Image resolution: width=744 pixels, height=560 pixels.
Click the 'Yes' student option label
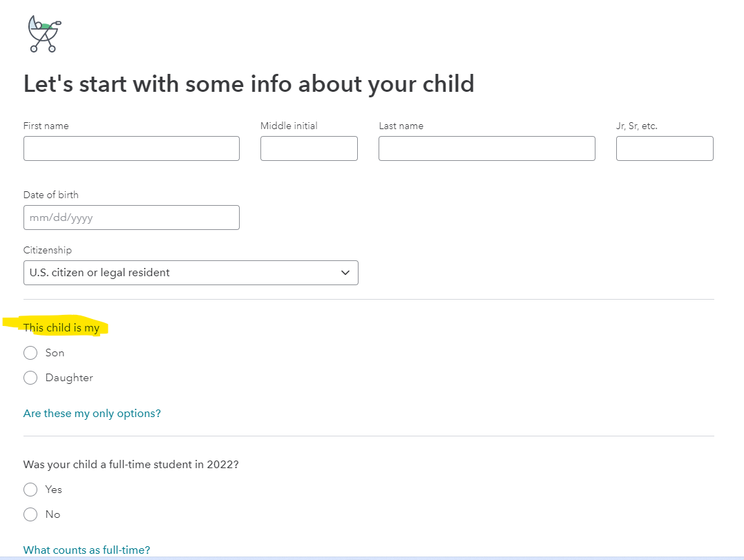pos(54,490)
